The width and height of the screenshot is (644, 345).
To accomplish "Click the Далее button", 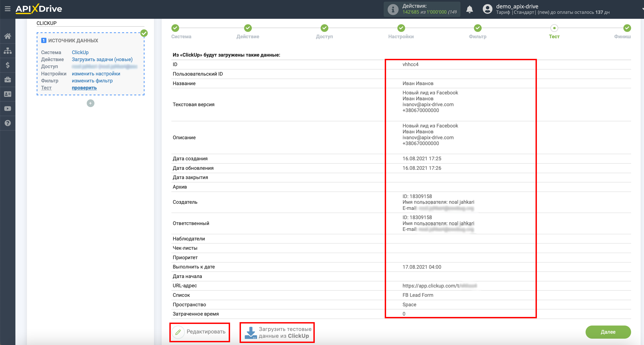I will coord(608,332).
